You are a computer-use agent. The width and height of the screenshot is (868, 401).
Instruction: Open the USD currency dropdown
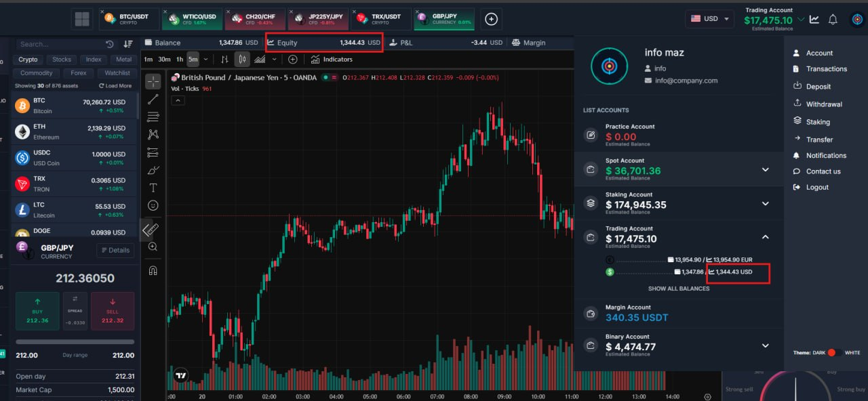[710, 19]
